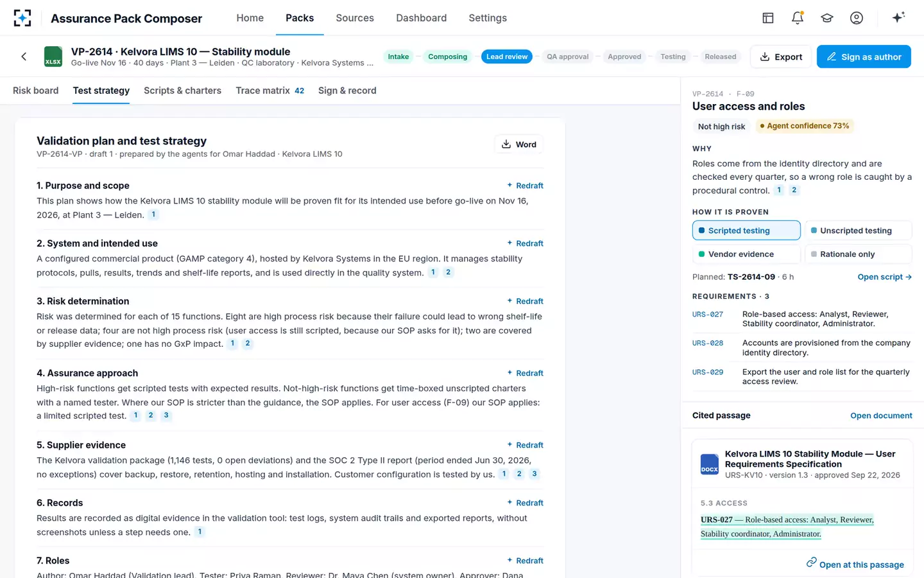Click the XLSX file icon beside VP-2614
924x578 pixels.
point(53,57)
